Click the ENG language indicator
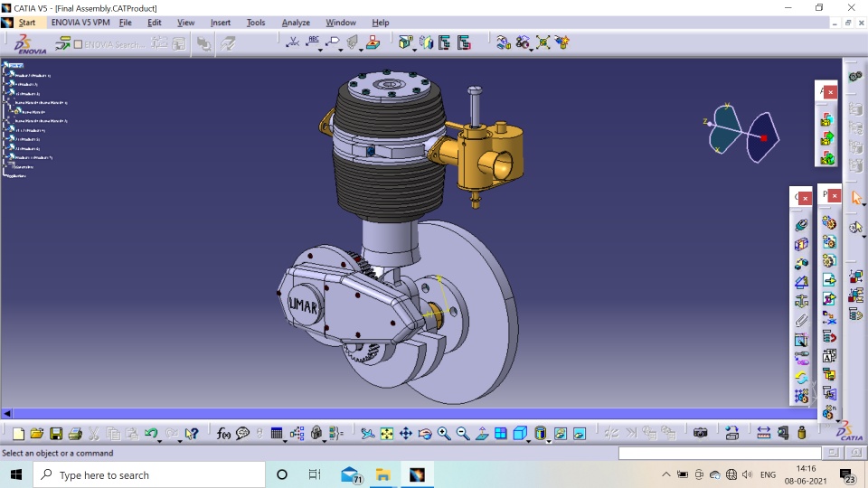 pyautogui.click(x=768, y=474)
